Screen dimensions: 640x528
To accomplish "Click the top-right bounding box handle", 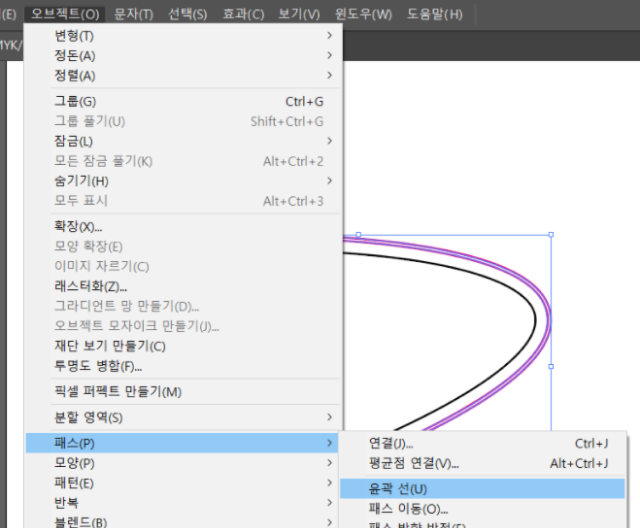I will coord(551,235).
